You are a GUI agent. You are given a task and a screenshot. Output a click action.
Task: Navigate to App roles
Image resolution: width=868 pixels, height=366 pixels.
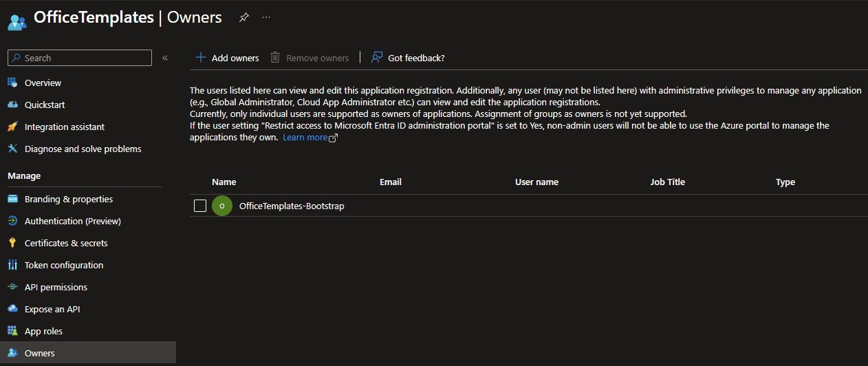(43, 331)
